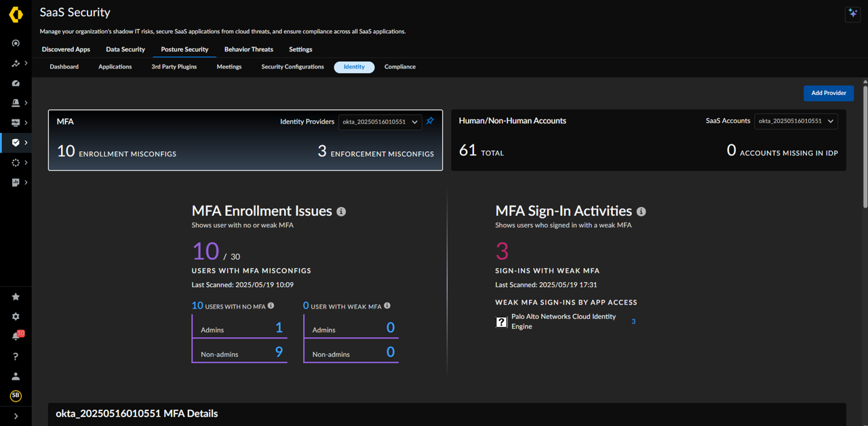Image resolution: width=868 pixels, height=426 pixels.
Task: Select the MFA summary card
Action: [x=245, y=140]
